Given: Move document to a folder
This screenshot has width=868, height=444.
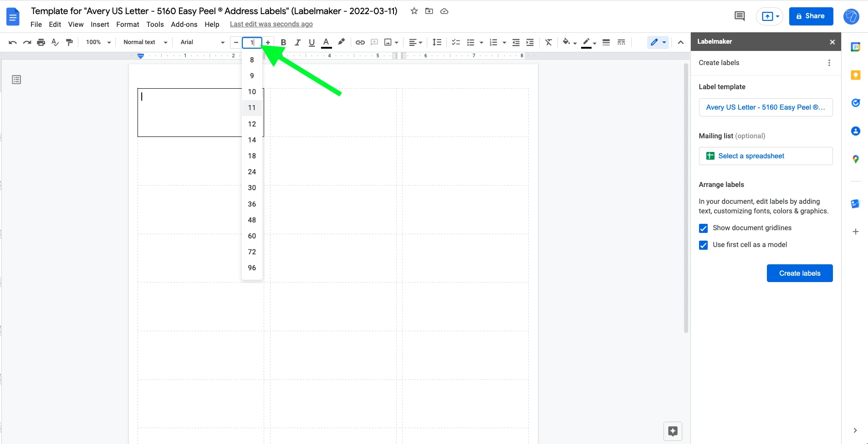Looking at the screenshot, I should point(429,11).
